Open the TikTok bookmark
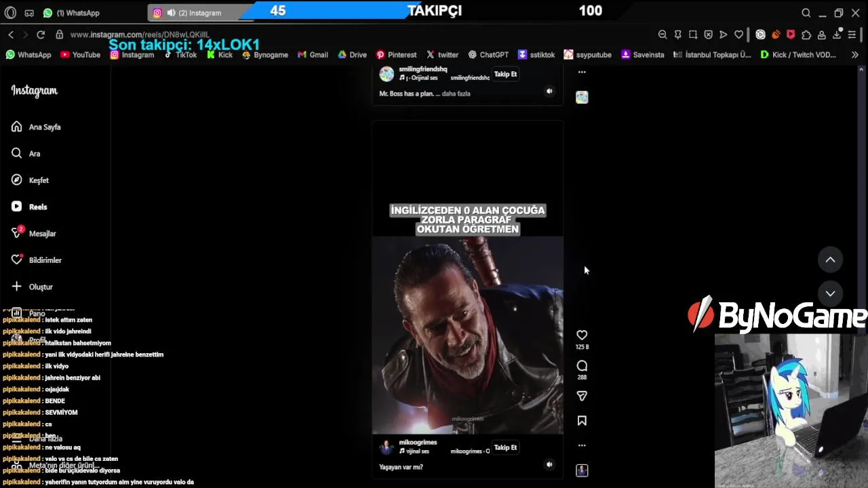The image size is (868, 488). click(180, 55)
